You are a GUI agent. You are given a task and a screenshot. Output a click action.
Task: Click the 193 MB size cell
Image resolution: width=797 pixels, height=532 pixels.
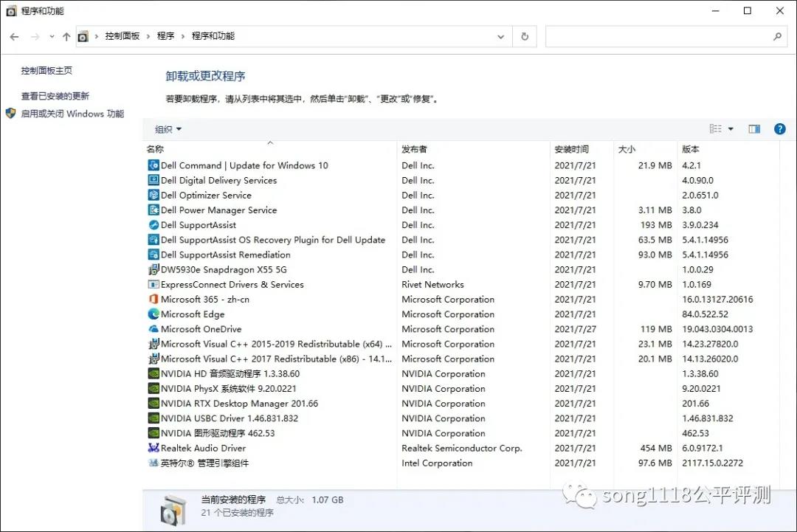(x=656, y=225)
